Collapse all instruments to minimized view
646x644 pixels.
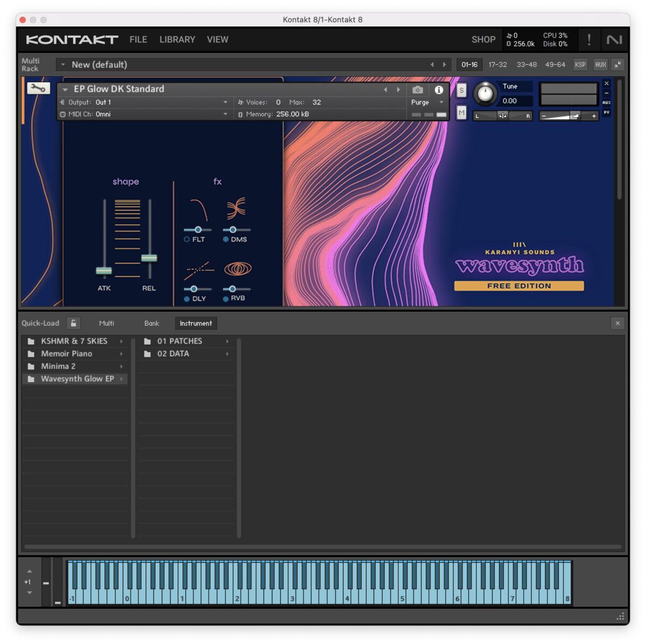[618, 65]
